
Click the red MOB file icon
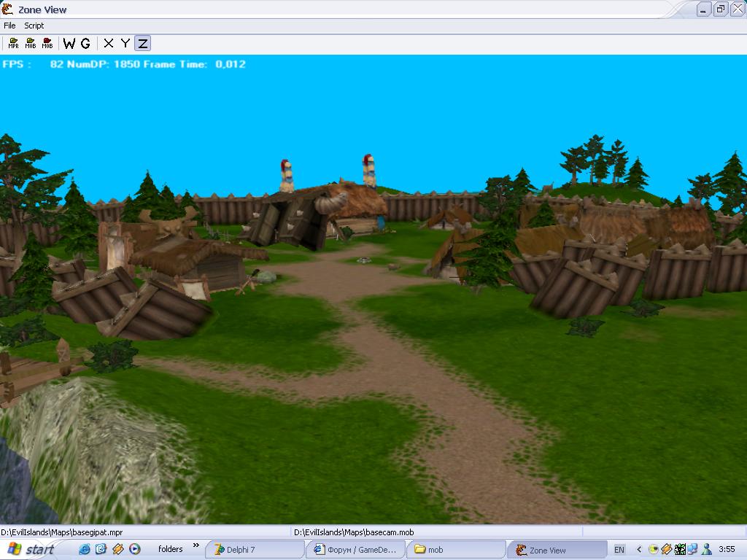[x=47, y=44]
